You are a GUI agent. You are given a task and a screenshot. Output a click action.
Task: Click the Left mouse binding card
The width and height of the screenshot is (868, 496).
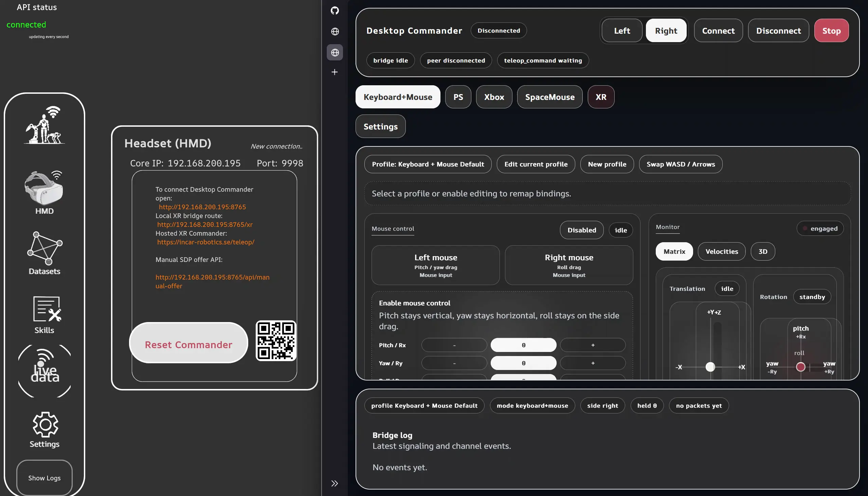coord(436,265)
